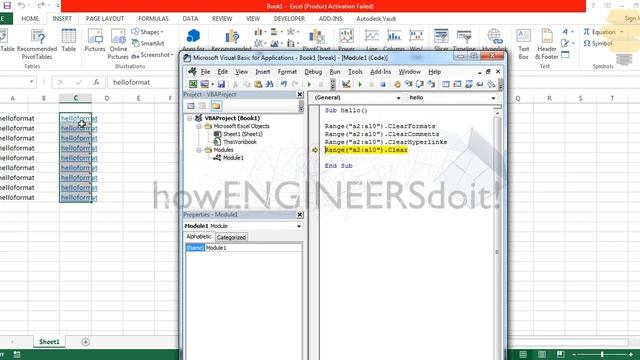Viewport: 640px width, 360px height.
Task: Click View Microsoft Excel icon in VBA toolbar
Action: click(x=193, y=84)
